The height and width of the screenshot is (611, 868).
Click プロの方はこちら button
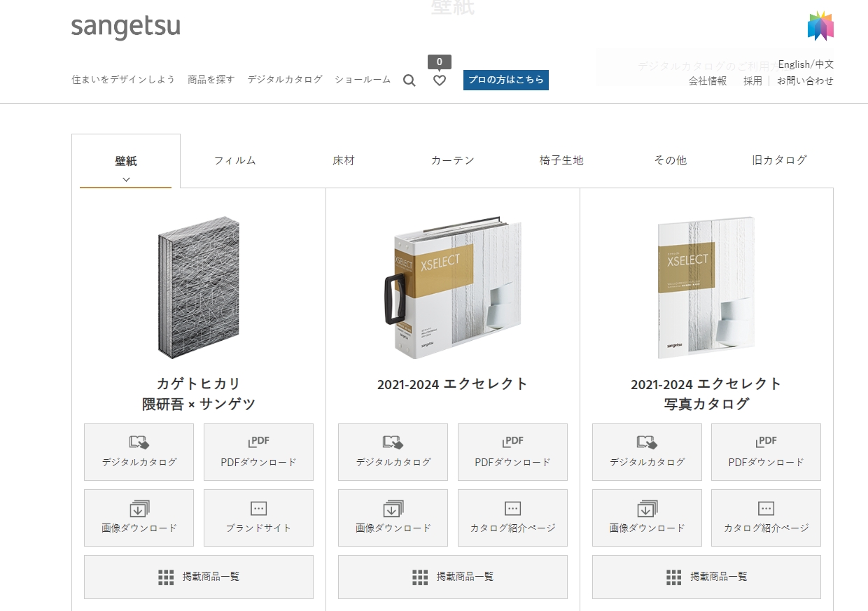[x=506, y=80]
